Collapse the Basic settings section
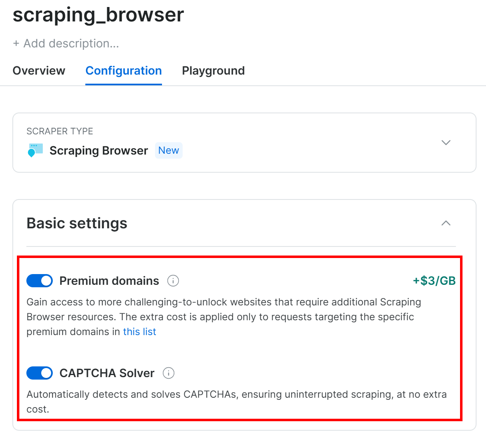The height and width of the screenshot is (448, 486). pos(446,223)
